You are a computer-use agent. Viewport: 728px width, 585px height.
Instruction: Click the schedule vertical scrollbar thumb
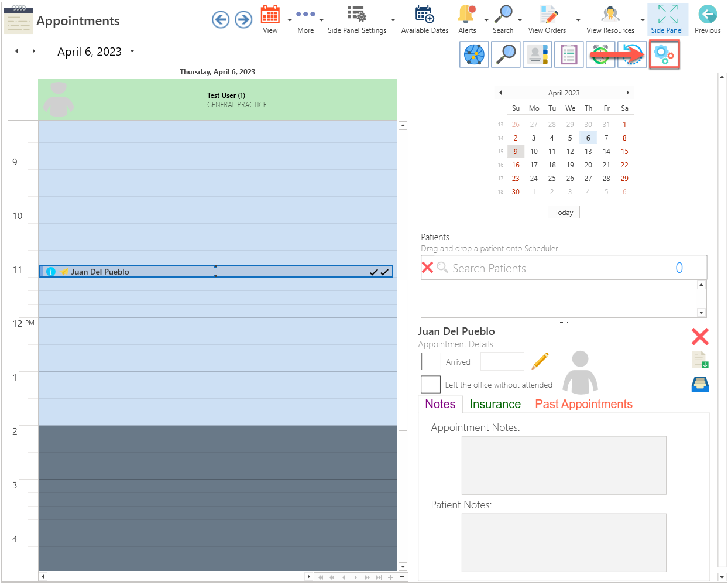click(x=403, y=355)
